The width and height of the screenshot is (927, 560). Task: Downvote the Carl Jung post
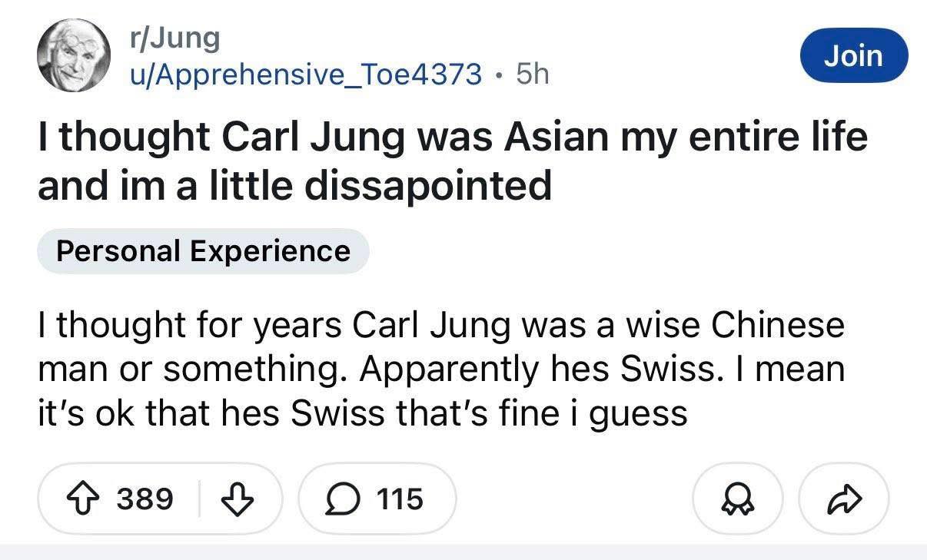point(237,499)
